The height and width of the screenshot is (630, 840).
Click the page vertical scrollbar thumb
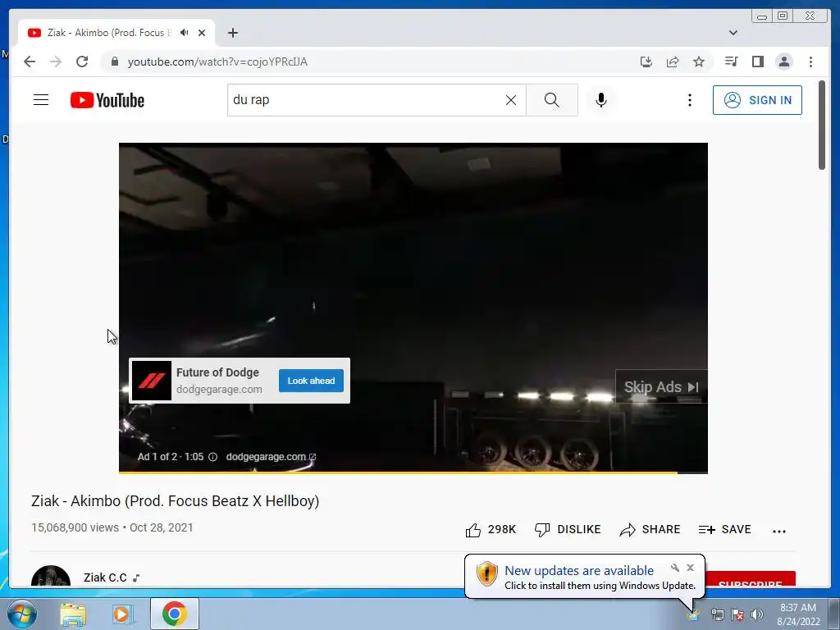(x=822, y=125)
